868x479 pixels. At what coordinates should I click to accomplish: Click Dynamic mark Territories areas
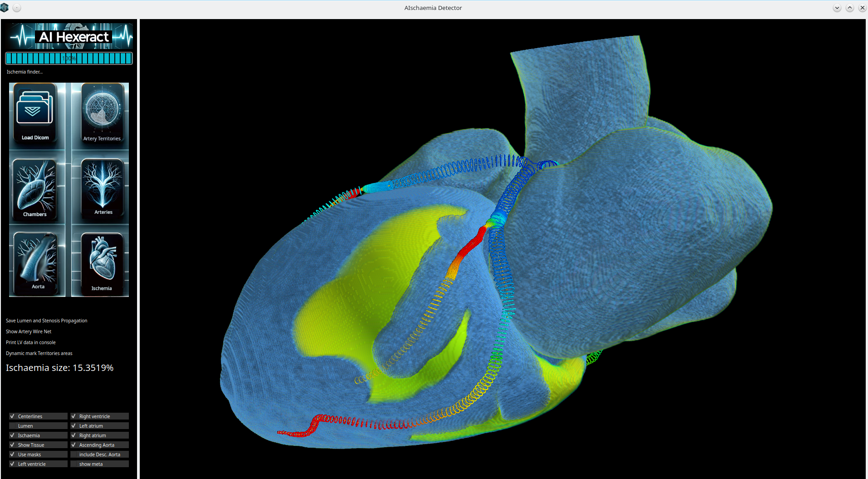[39, 353]
